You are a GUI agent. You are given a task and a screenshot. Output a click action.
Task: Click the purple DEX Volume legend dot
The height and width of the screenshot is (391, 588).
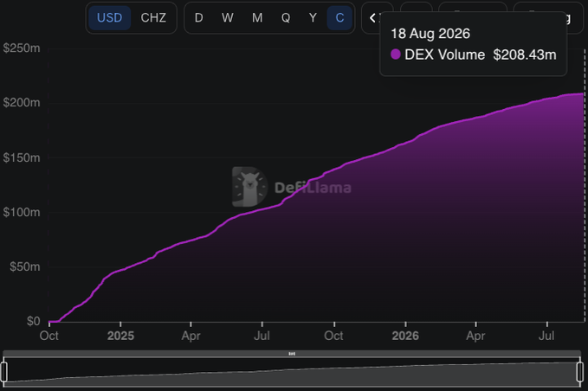pos(396,54)
